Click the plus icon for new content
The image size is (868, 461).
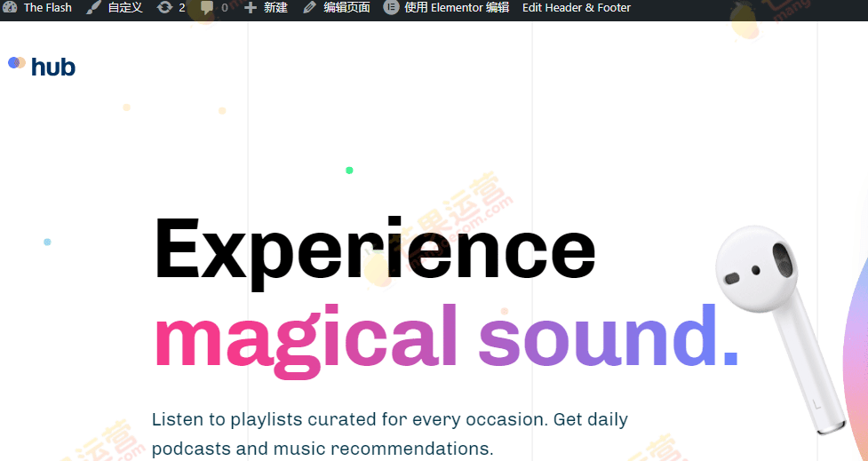tap(251, 8)
